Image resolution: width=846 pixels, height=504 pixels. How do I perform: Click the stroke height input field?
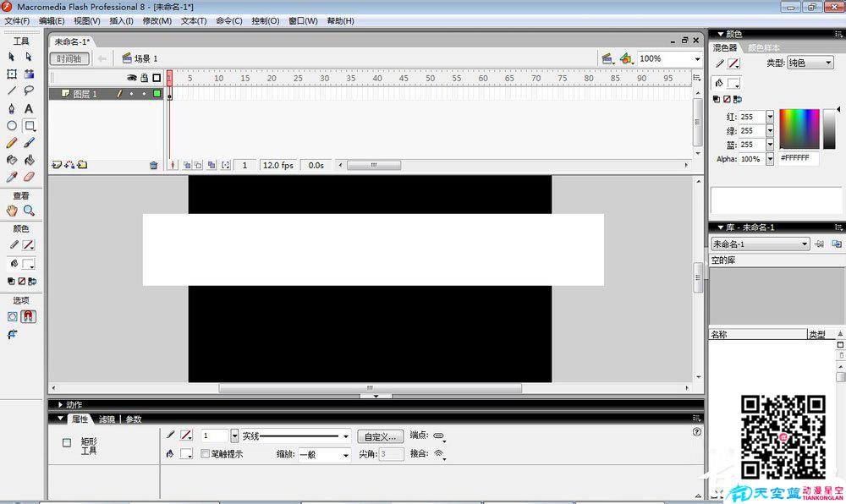pyautogui.click(x=215, y=436)
